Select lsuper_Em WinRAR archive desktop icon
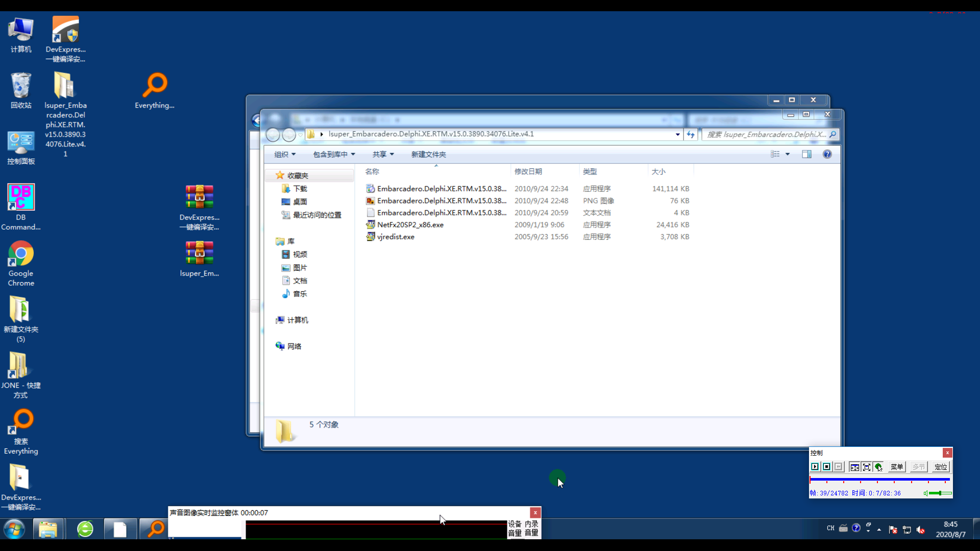The height and width of the screenshot is (551, 980). (200, 258)
